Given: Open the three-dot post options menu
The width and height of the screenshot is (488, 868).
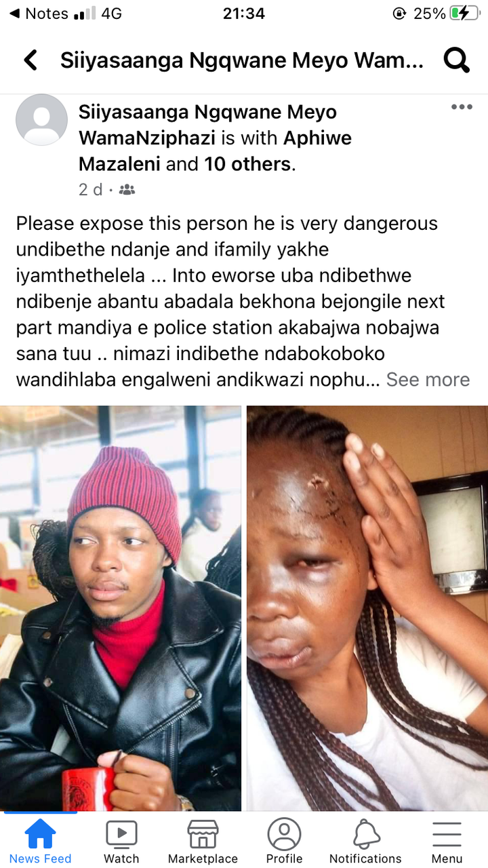Looking at the screenshot, I should coord(462,107).
